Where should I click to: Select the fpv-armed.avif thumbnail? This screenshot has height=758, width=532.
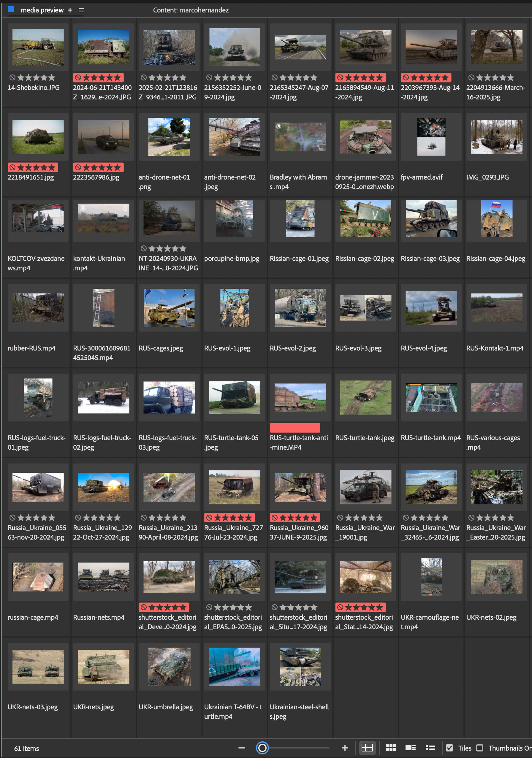tap(431, 137)
